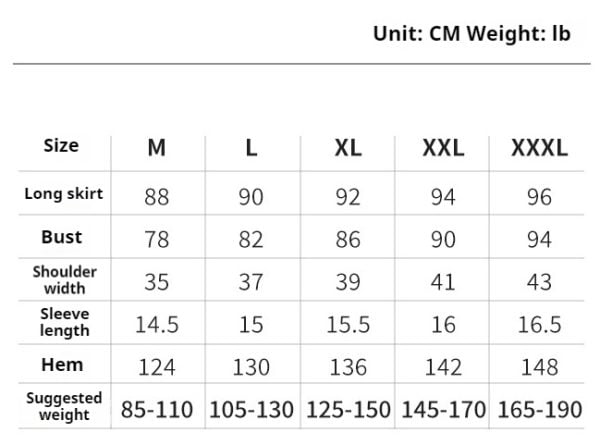
Task: Click the Bust row label
Action: coord(62,237)
